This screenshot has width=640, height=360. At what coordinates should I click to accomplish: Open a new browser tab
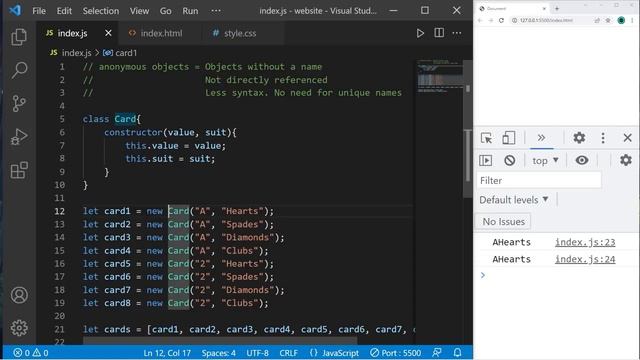pos(557,8)
